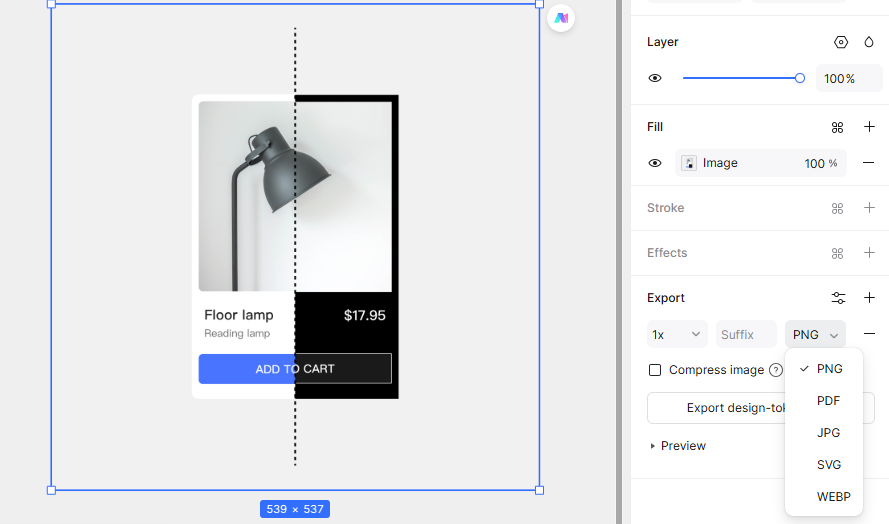Add an export preset with plus
The width and height of the screenshot is (889, 524).
point(869,298)
